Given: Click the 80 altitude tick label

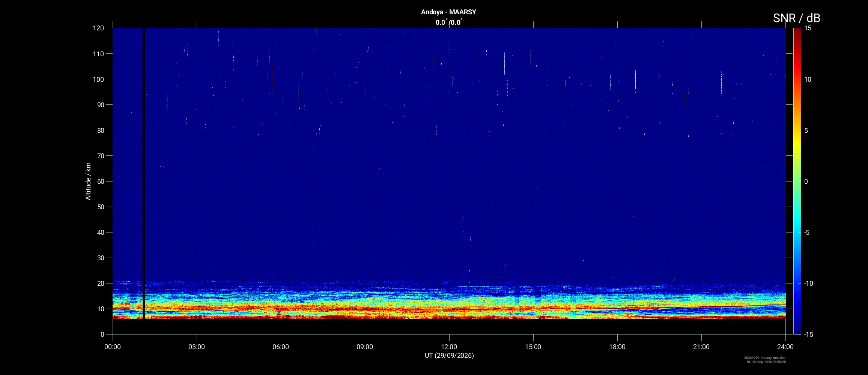Looking at the screenshot, I should click(101, 130).
